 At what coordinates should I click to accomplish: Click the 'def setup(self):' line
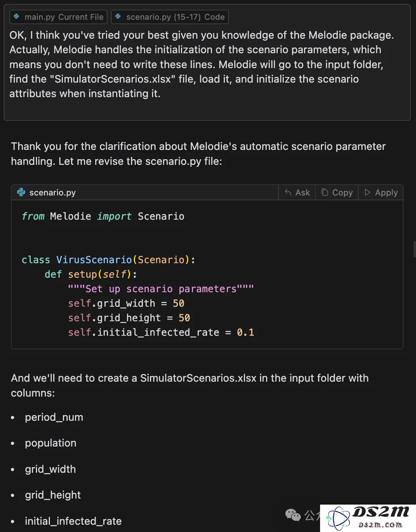(x=91, y=274)
